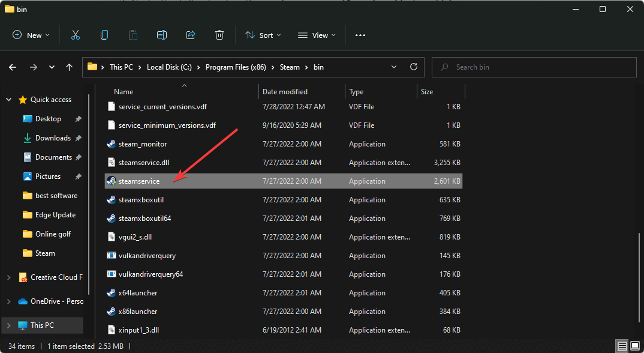Click Local Disk (C:) breadcrumb
This screenshot has height=353, width=644.
coord(169,67)
